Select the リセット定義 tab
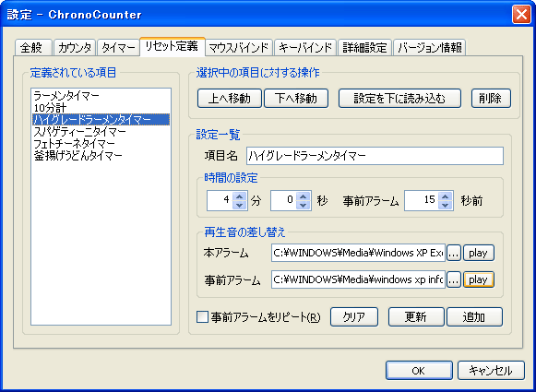 (173, 46)
